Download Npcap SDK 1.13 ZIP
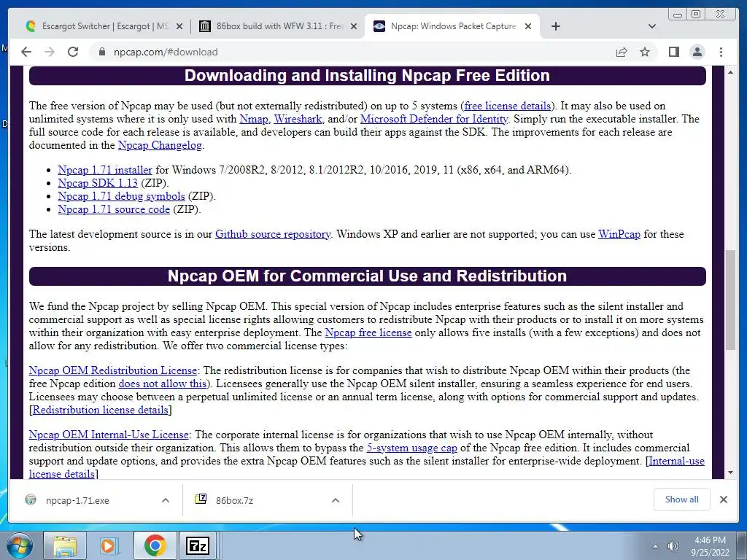Image resolution: width=747 pixels, height=560 pixels. click(98, 183)
